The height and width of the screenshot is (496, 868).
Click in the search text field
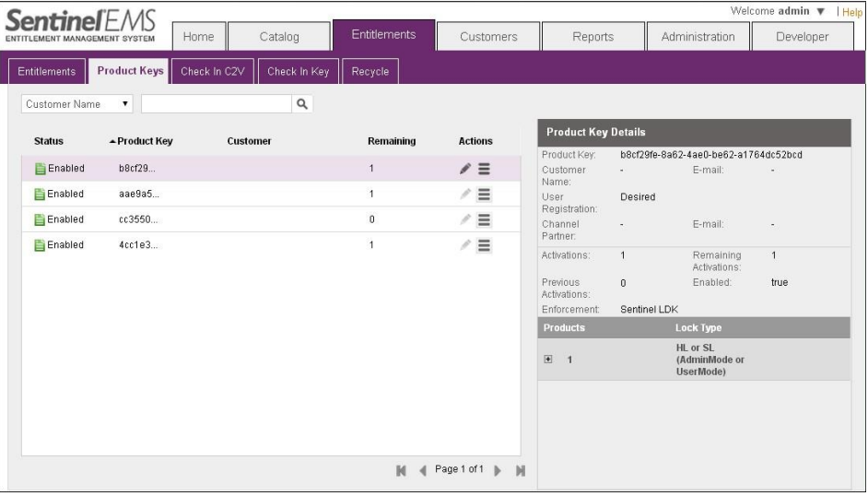point(217,105)
